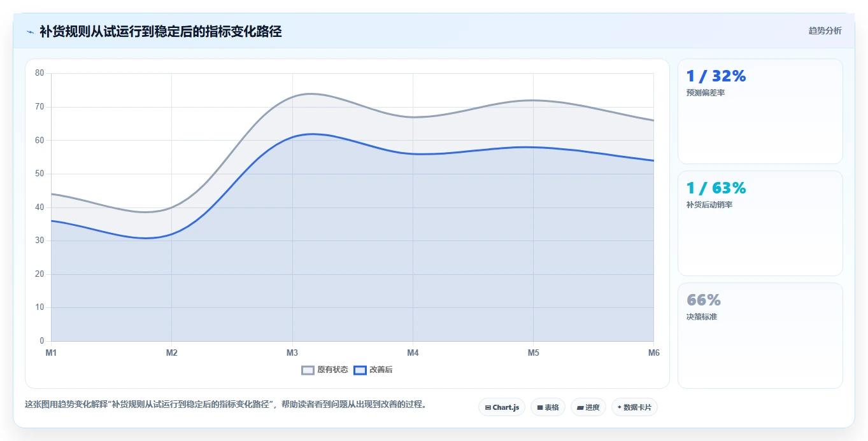The image size is (868, 441).
Task: Click the 补货后动销率 label
Action: pos(709,205)
